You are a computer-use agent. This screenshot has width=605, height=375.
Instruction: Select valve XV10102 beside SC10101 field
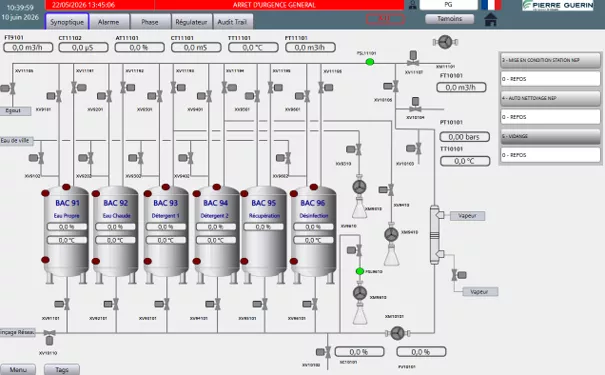pyautogui.click(x=324, y=352)
